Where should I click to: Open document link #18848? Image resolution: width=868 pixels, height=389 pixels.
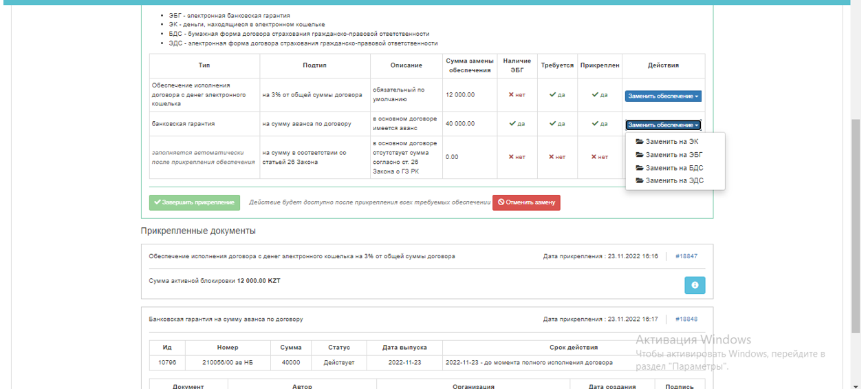click(686, 319)
